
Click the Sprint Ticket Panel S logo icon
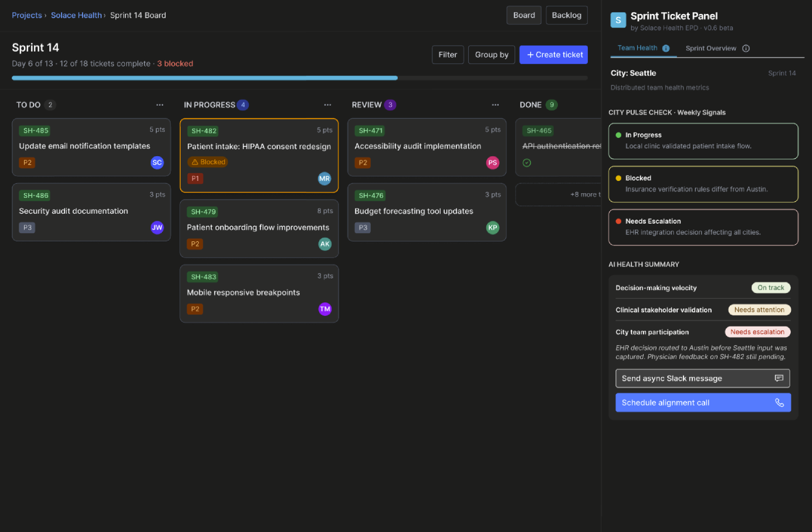[x=618, y=20]
